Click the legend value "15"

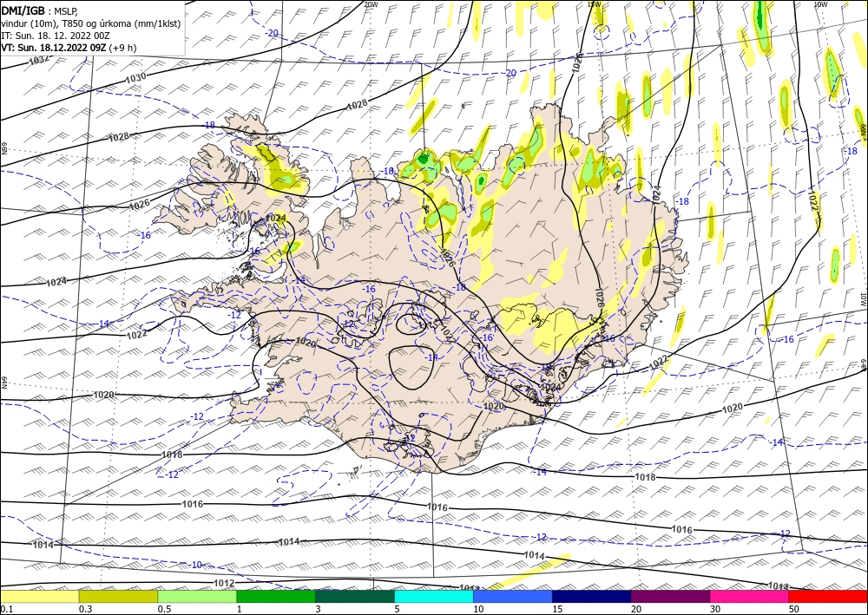pyautogui.click(x=557, y=609)
